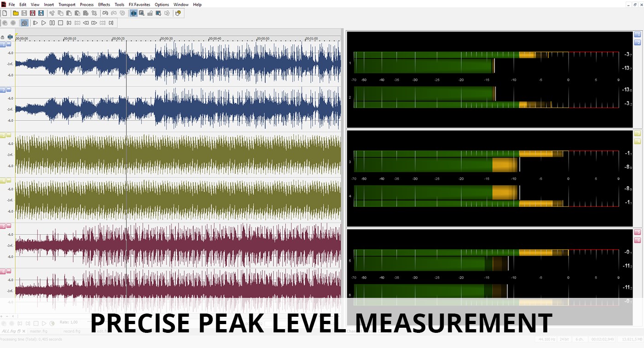Stop playback with the Stop button
The width and height of the screenshot is (644, 348).
(60, 23)
